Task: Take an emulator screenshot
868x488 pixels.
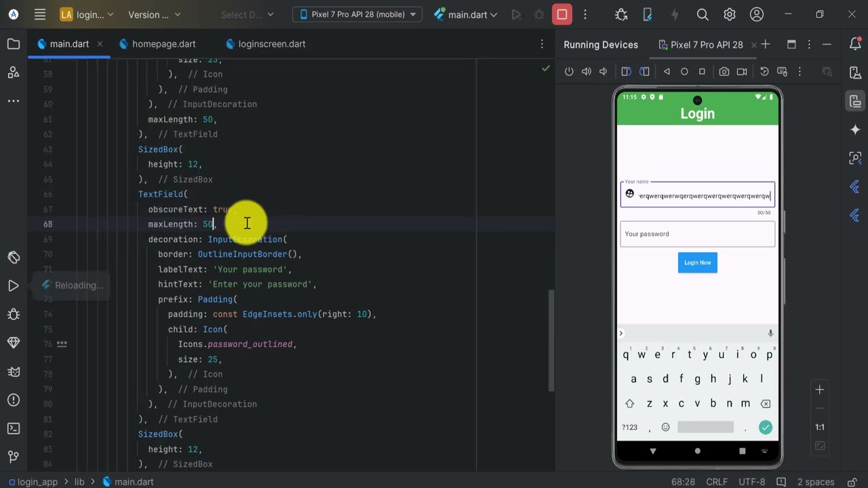Action: pyautogui.click(x=724, y=71)
